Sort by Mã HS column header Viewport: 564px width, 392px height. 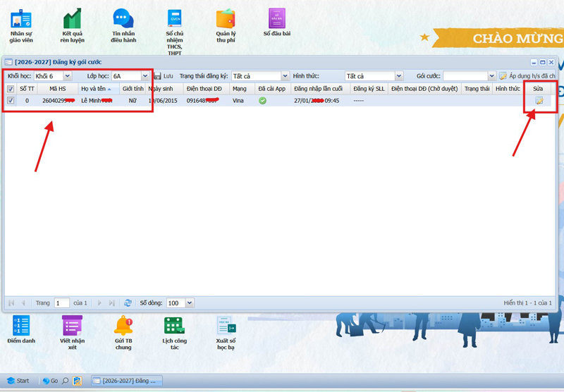(58, 89)
